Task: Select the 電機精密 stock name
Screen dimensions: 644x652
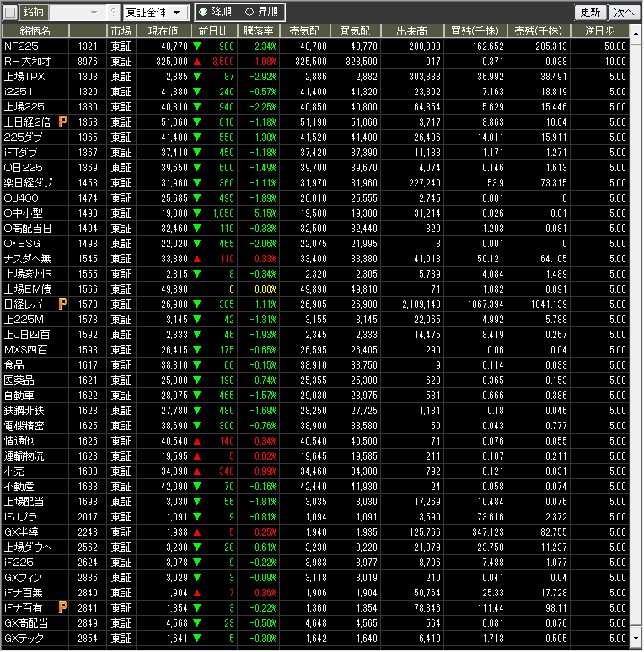Action: 24,426
